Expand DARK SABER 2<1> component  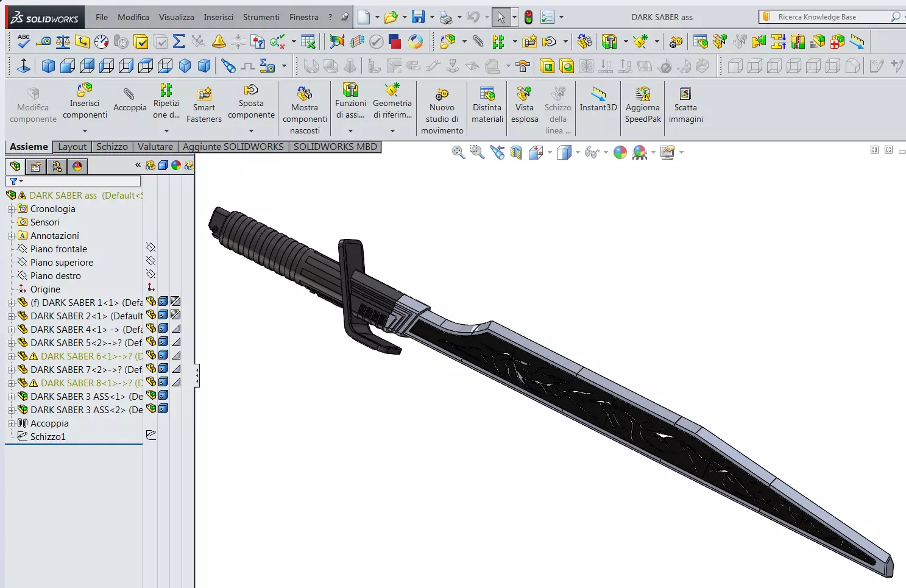pyautogui.click(x=11, y=316)
